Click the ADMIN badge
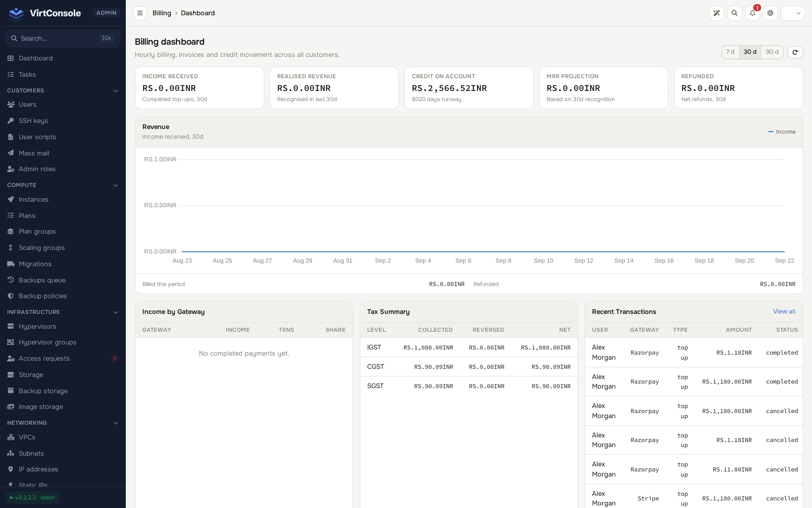812x508 pixels. click(106, 13)
